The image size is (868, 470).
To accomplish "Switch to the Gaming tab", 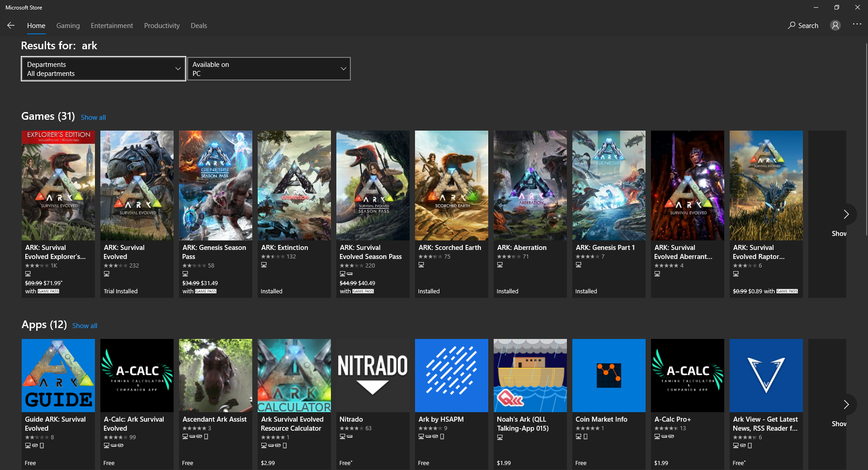I will click(68, 26).
